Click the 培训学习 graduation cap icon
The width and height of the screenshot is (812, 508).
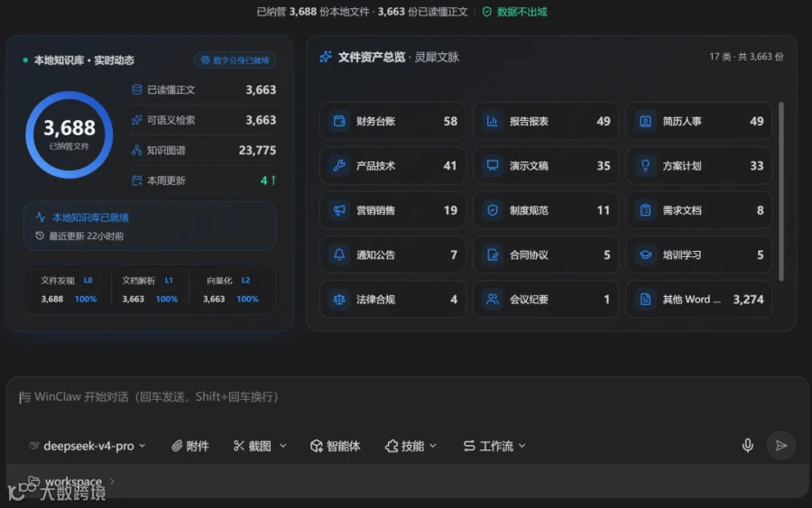pos(645,254)
